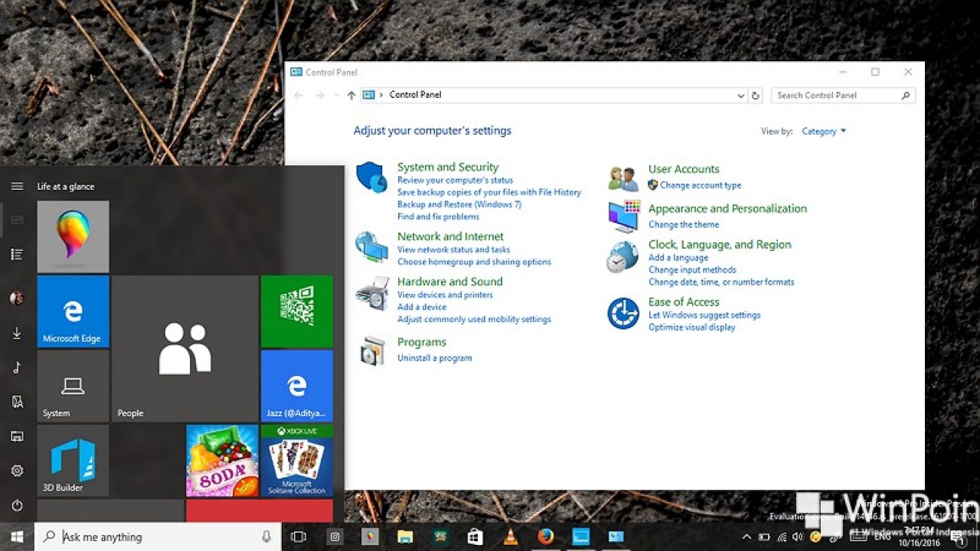The height and width of the screenshot is (551, 980).
Task: Click the Ask me anything search box
Action: tap(158, 537)
